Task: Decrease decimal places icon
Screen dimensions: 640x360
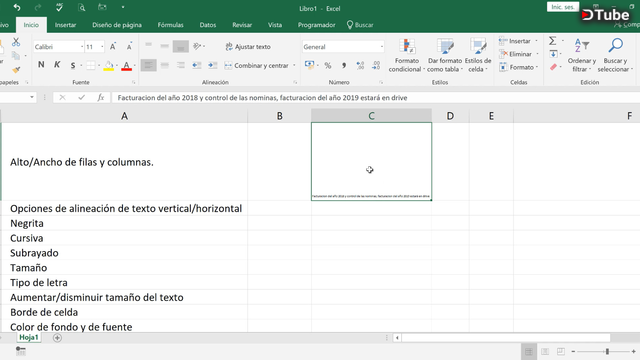Action: tap(376, 65)
